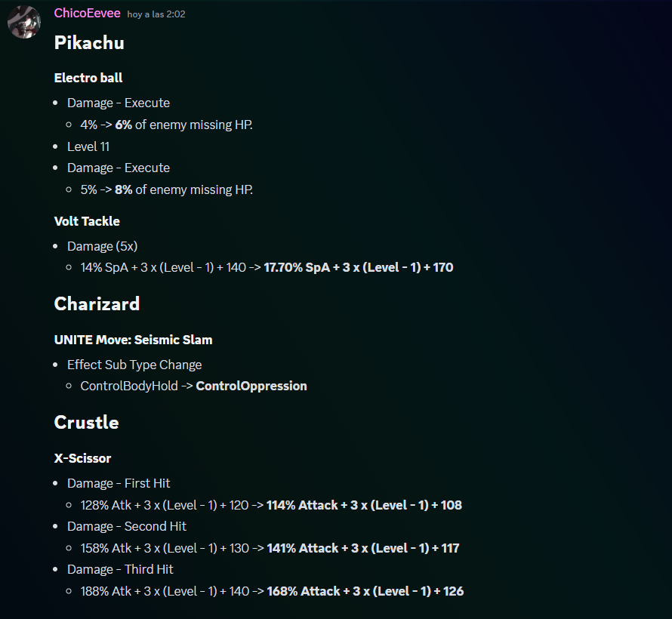
Task: Select the 'X-Scissor' subheading
Action: [83, 458]
